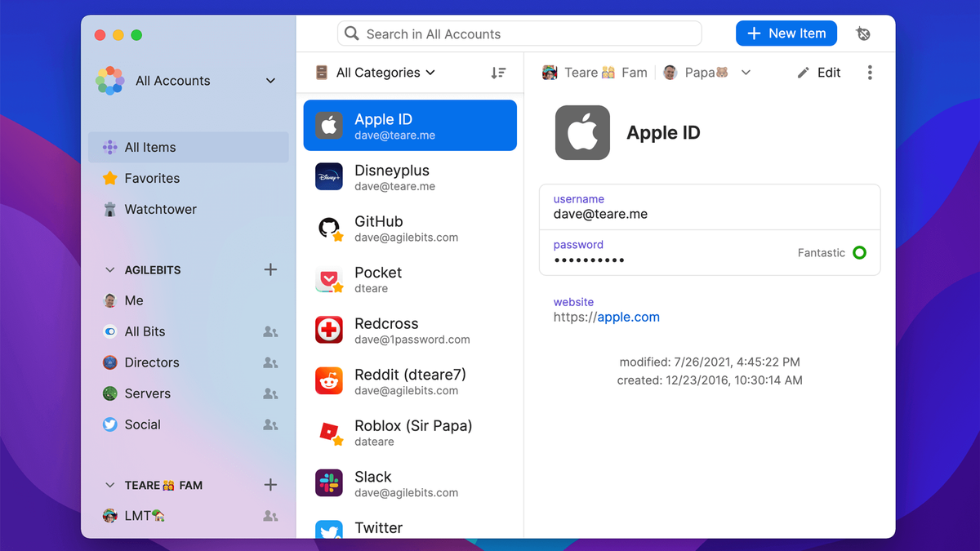The image size is (980, 551).
Task: Select the GitHub item
Action: point(410,228)
